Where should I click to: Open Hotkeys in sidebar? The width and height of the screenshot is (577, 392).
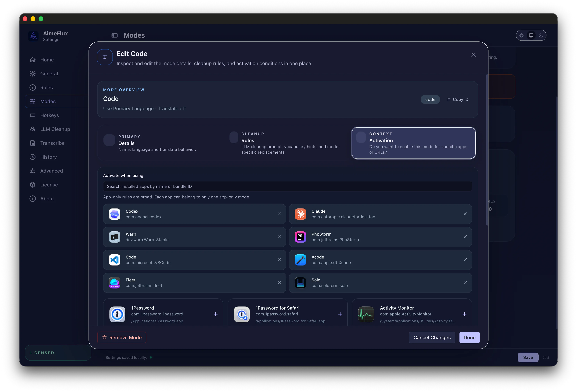coord(49,115)
